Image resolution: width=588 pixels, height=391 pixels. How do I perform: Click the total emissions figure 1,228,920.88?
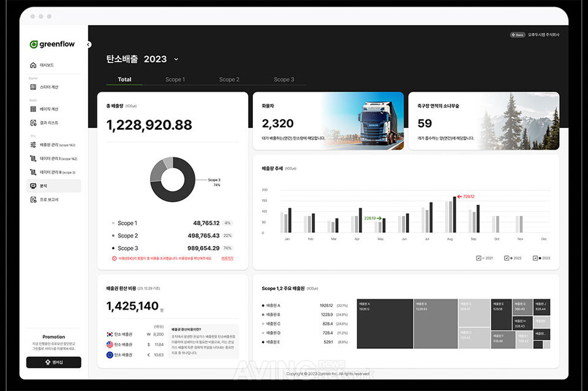tap(149, 125)
